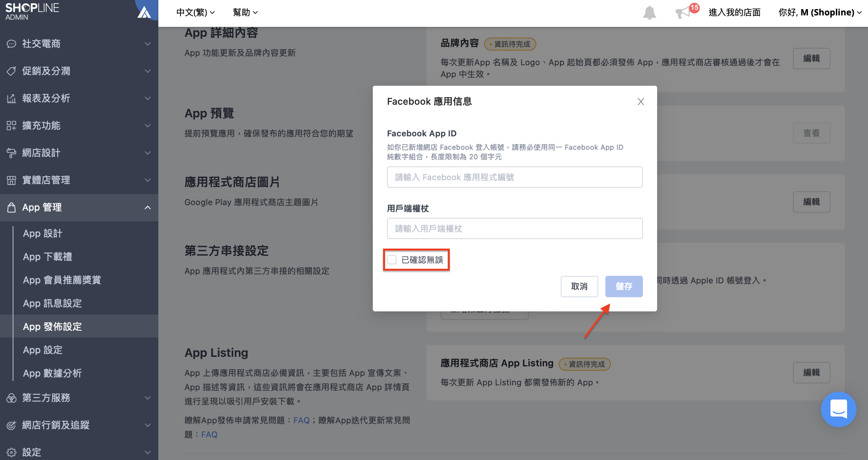
Task: Open the App 發佈申請 FAQ link
Action: point(301,420)
